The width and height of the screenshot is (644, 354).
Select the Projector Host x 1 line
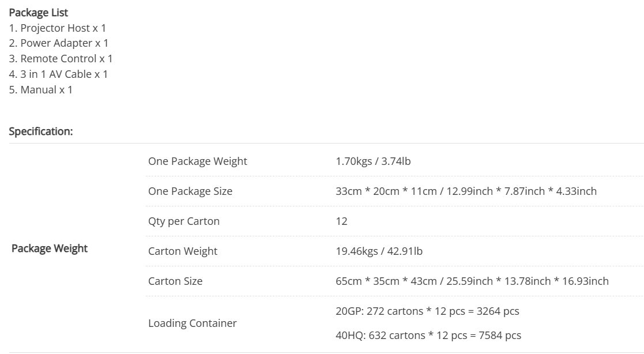(x=58, y=28)
